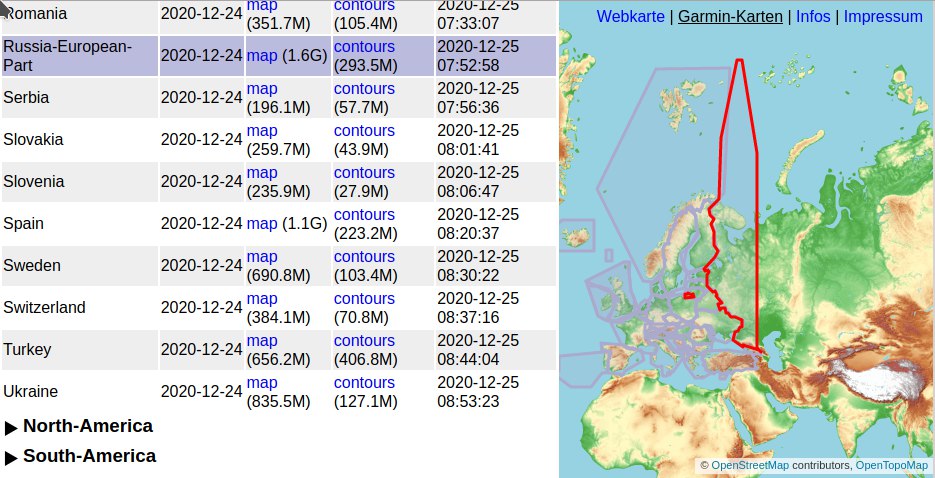Click the Spain timestamp 08:20:37
The height and width of the screenshot is (478, 935).
[x=468, y=233]
